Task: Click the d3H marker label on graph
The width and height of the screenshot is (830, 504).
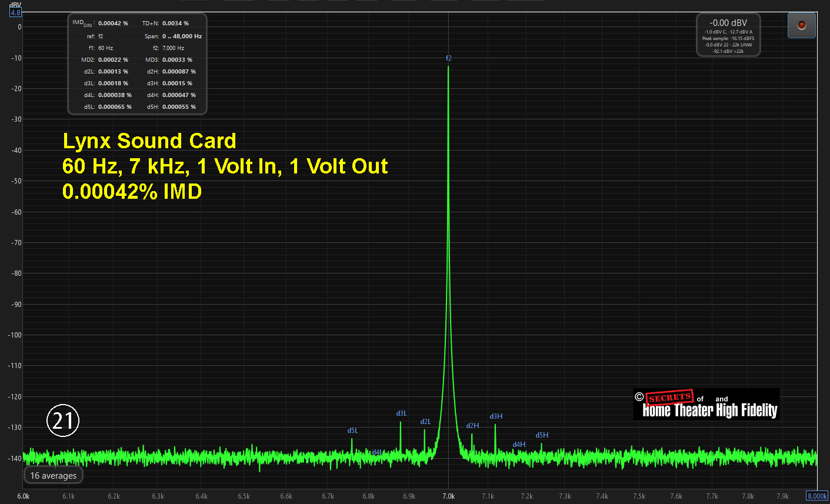Action: 496,416
